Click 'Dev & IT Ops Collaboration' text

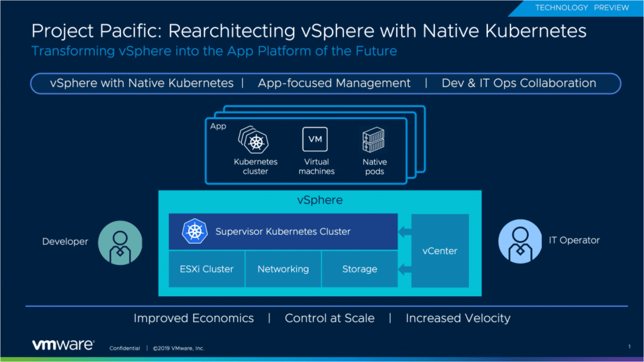(x=519, y=83)
